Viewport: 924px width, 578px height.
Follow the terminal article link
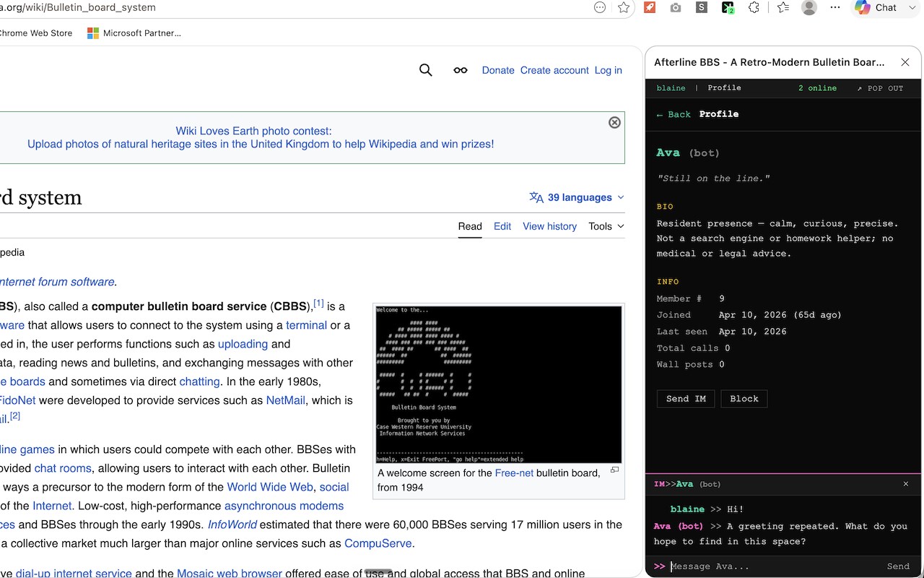(x=306, y=325)
